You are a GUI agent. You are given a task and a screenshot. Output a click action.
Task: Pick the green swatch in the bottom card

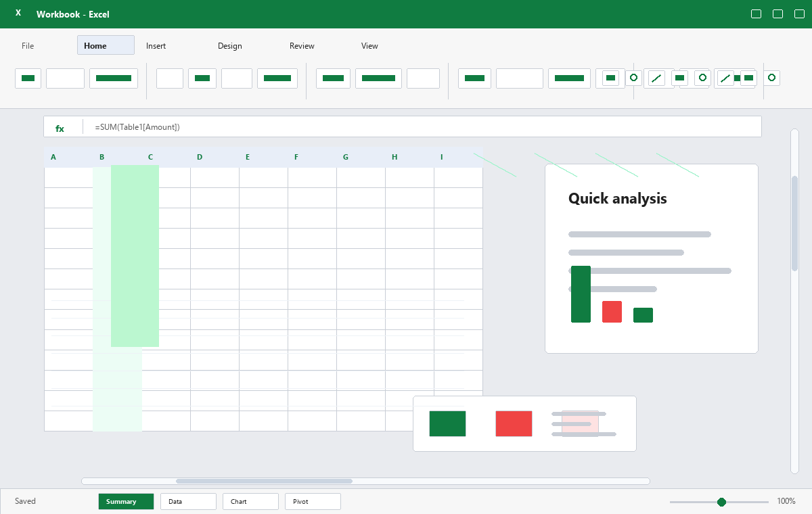click(447, 423)
